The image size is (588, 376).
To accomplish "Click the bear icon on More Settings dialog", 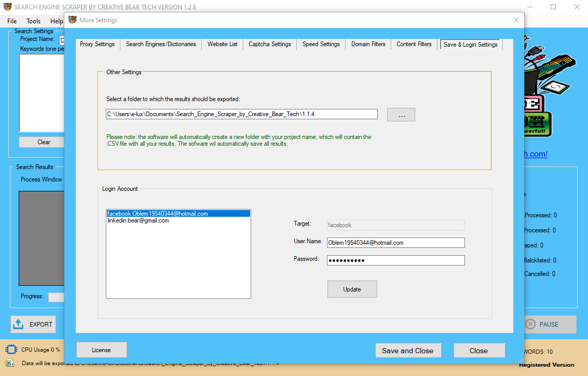I will point(72,20).
